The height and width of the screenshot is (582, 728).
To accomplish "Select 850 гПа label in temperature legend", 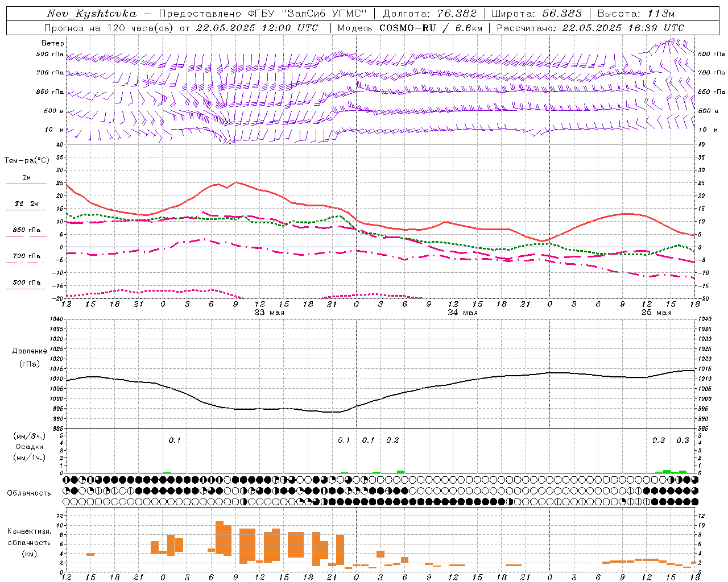I will [x=27, y=230].
